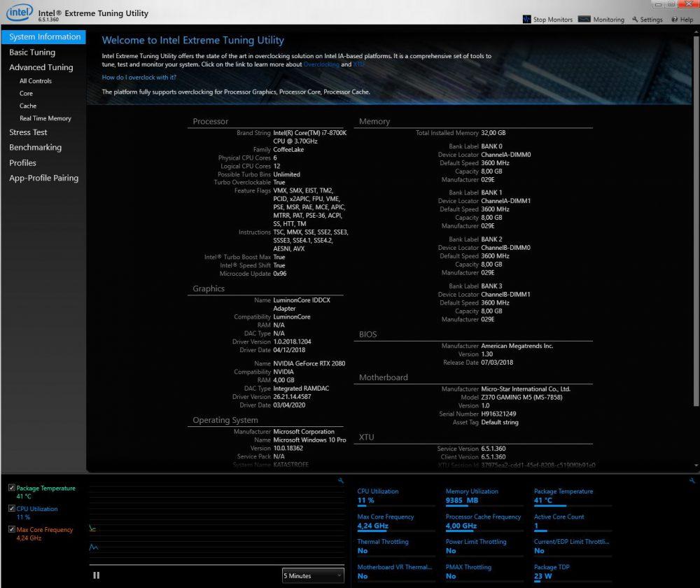700x588 pixels.
Task: Open Settings wrench icon
Action: 635,19
